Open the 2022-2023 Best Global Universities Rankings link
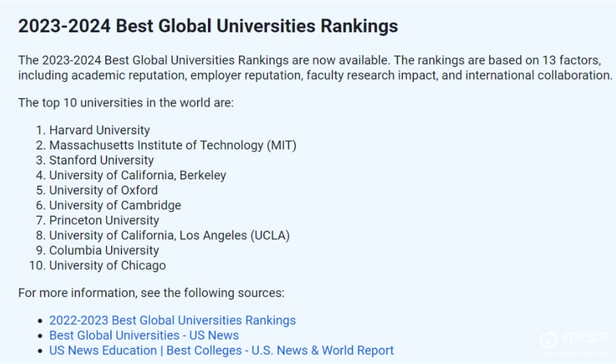 point(172,320)
